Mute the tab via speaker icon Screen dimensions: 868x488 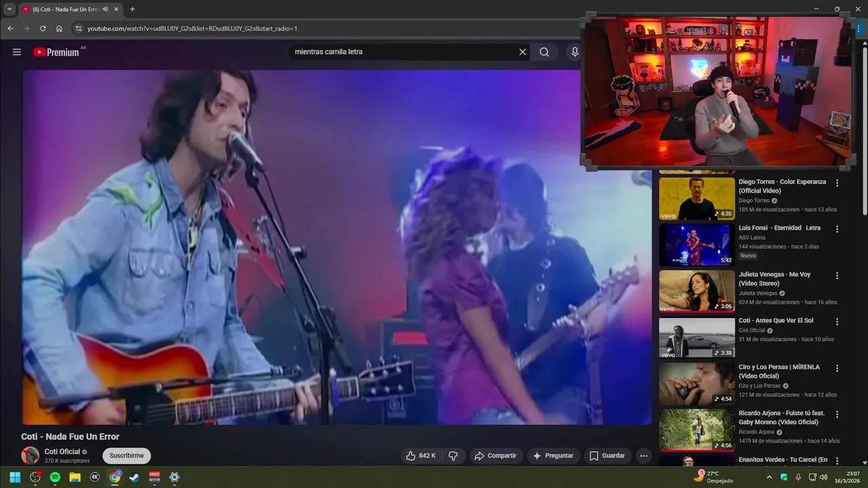pos(105,9)
